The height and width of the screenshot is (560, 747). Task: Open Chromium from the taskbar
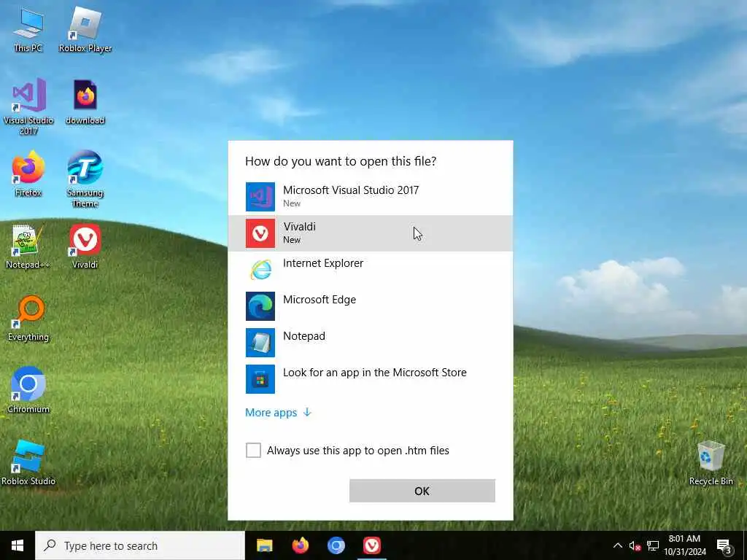click(336, 545)
